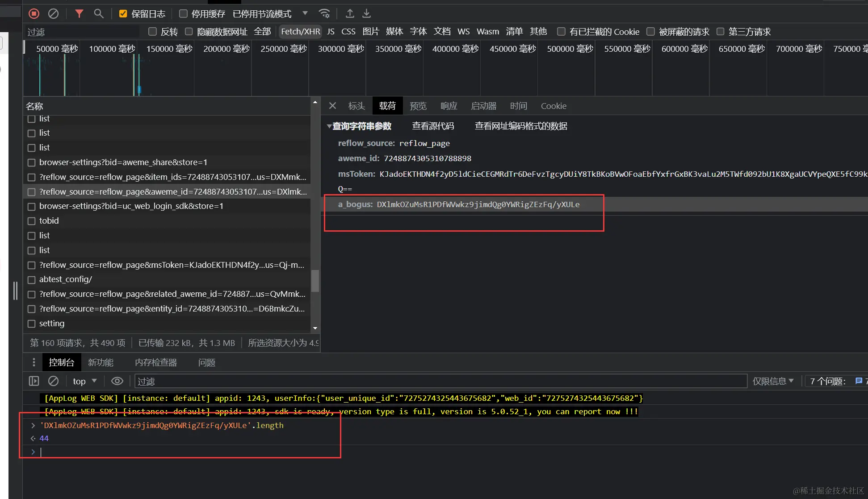
Task: Select the JS request type filter
Action: 331,32
